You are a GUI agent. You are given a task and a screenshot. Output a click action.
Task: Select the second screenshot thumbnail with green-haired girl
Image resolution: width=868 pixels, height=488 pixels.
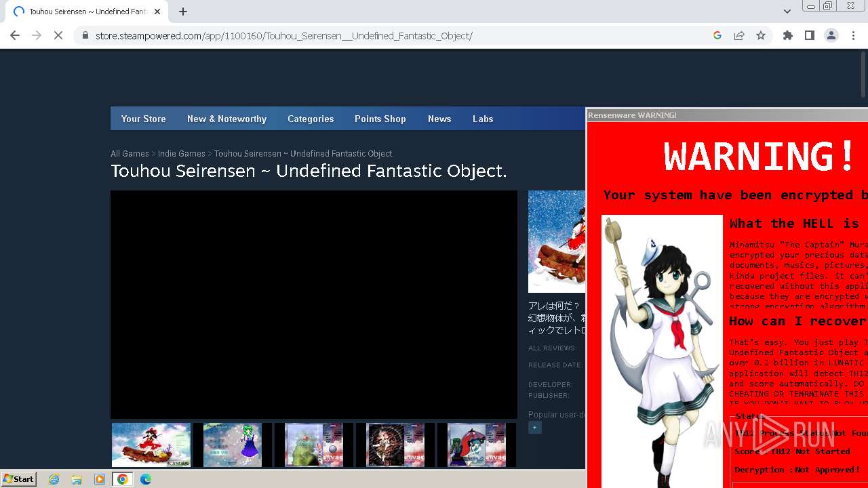(233, 445)
